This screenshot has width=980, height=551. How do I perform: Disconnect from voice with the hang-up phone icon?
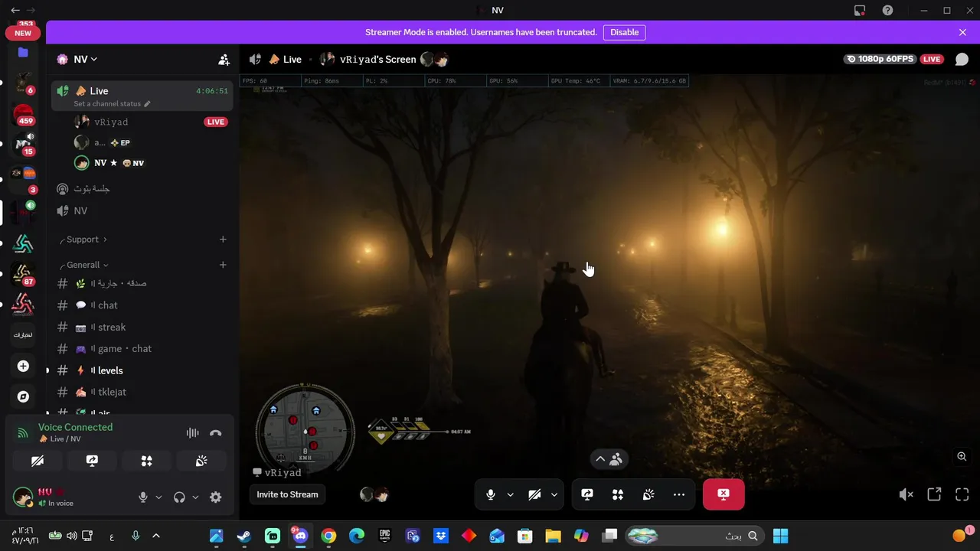[x=216, y=433]
